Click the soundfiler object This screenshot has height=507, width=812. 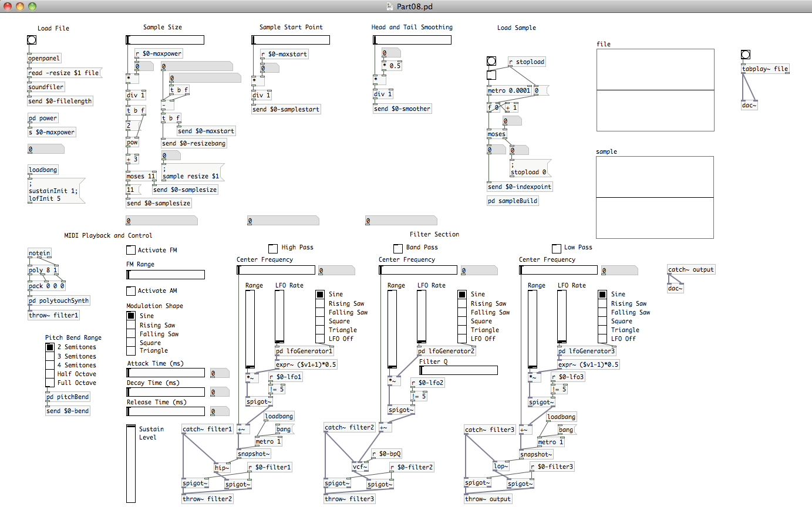pyautogui.click(x=46, y=87)
